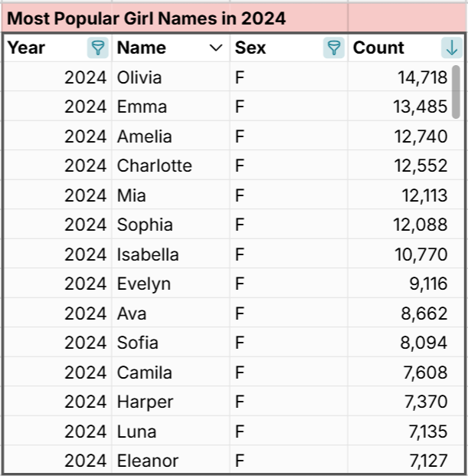Screen dimensions: 468x476
Task: Click the Count column header label
Action: [378, 48]
